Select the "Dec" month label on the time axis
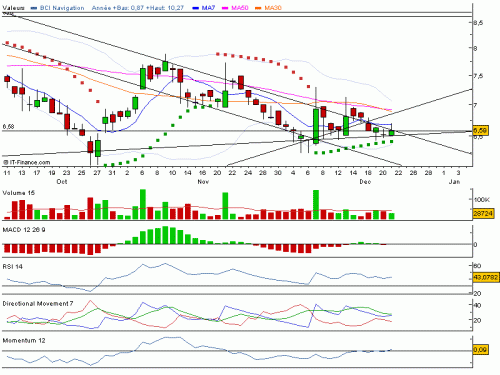 pos(365,182)
